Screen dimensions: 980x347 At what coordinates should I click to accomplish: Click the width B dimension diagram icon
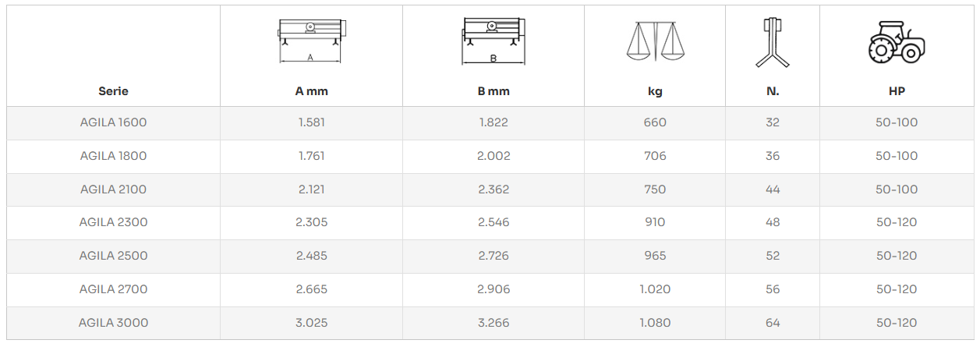[x=493, y=41]
